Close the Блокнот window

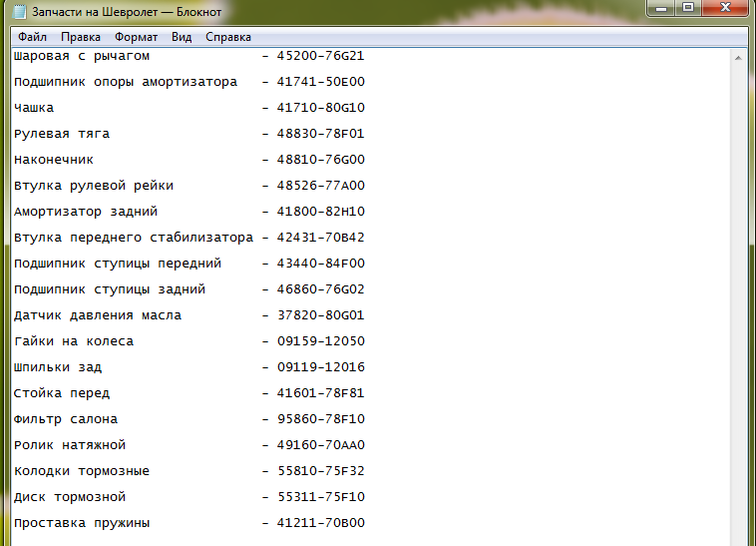tap(726, 8)
